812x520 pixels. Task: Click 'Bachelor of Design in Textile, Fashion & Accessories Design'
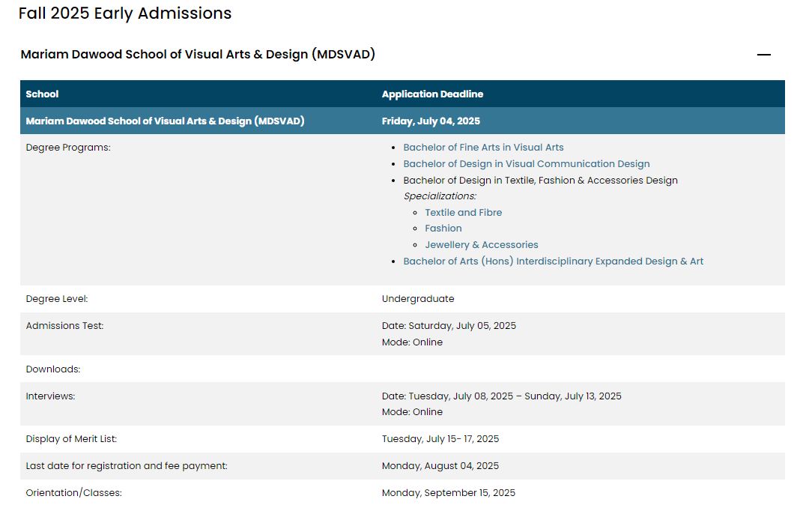pos(540,181)
